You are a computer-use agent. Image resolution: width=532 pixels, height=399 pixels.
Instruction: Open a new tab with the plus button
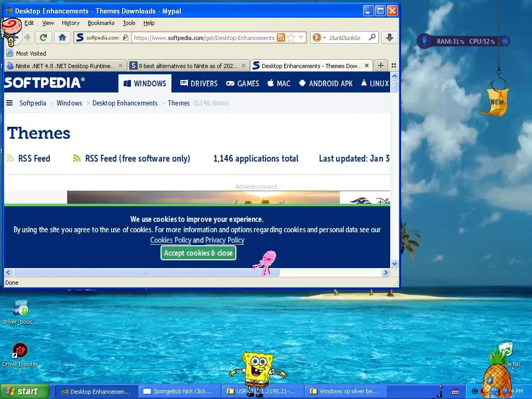pyautogui.click(x=381, y=65)
